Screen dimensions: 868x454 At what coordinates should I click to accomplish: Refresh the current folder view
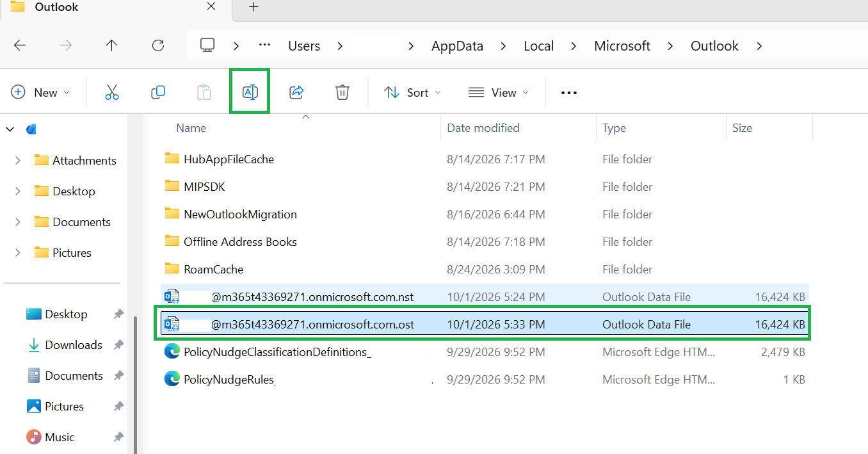pos(158,45)
